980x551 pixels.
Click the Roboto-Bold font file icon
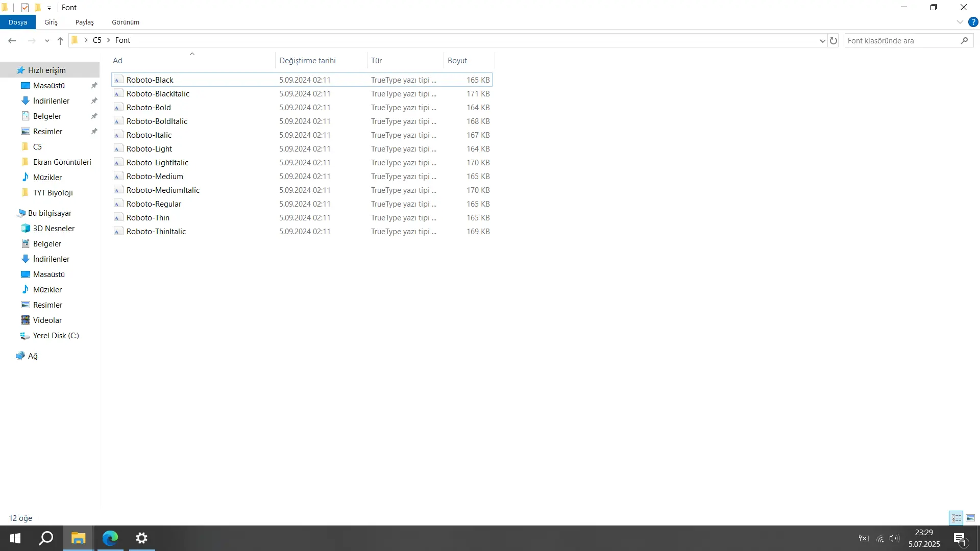click(x=118, y=108)
